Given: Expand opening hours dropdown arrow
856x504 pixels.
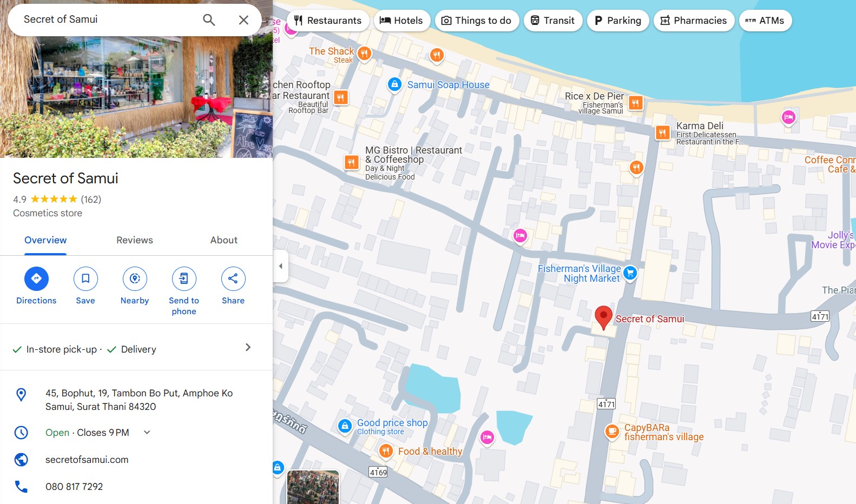Looking at the screenshot, I should [147, 432].
